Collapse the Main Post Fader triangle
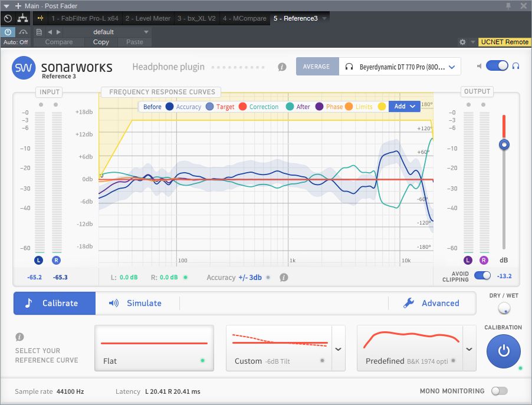Image resolution: width=532 pixels, height=405 pixels. [6, 6]
